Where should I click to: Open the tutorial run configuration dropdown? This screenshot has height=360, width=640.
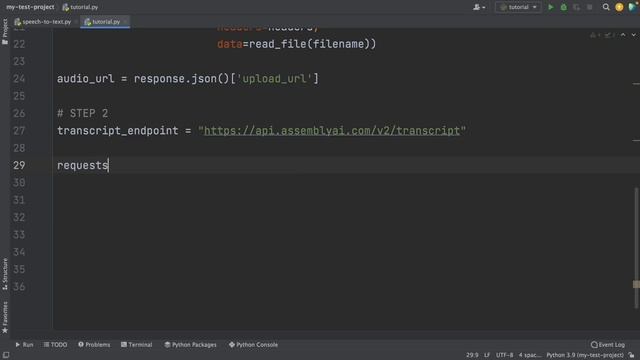click(518, 7)
